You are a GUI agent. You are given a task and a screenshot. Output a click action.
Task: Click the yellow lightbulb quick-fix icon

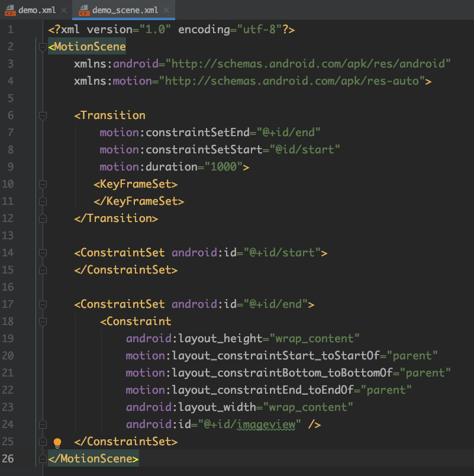[x=57, y=443]
